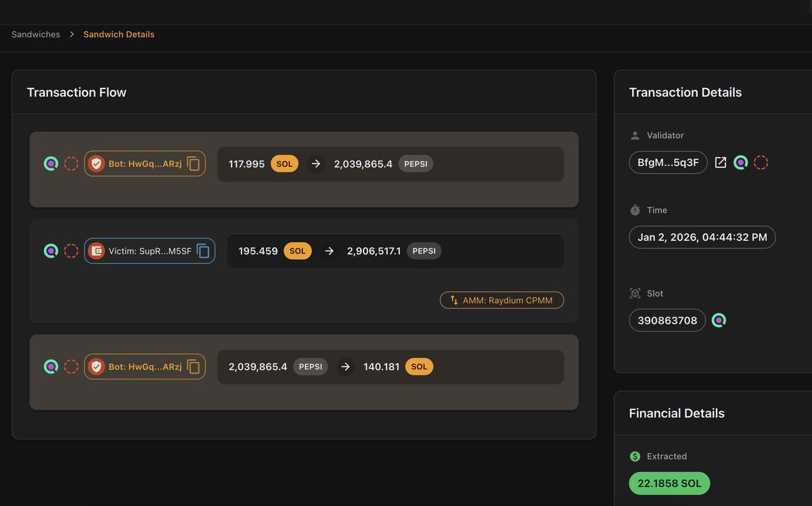Screen dimensions: 812x506
Task: Open the bot HwGq...ARzj badge in the 117.995 SOL row
Action: pos(145,164)
